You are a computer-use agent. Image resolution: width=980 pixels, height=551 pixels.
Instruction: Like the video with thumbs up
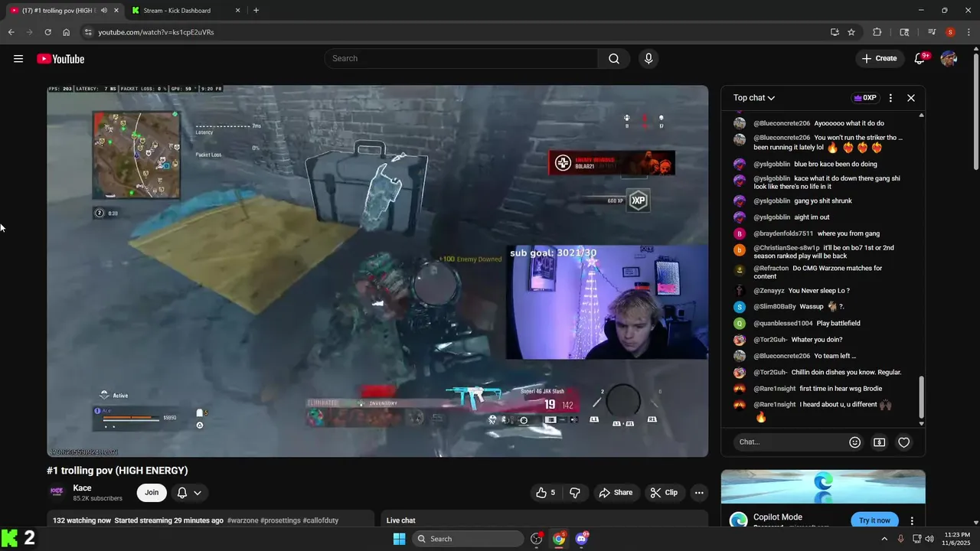(x=545, y=493)
